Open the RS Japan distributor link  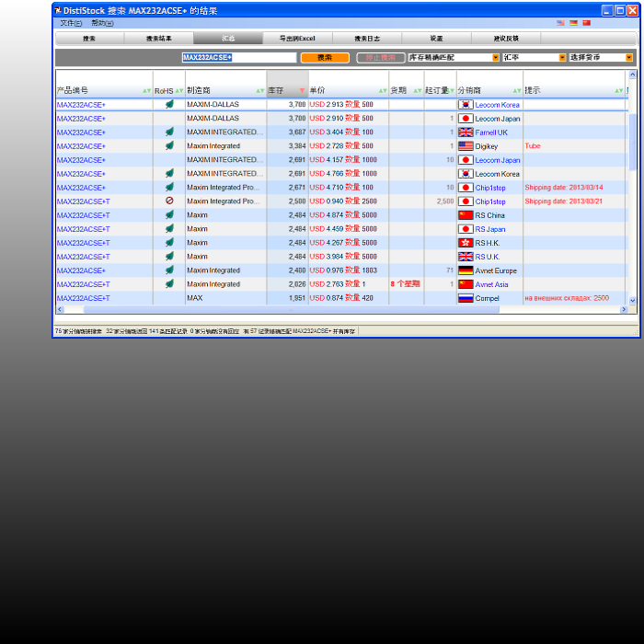pyautogui.click(x=490, y=229)
